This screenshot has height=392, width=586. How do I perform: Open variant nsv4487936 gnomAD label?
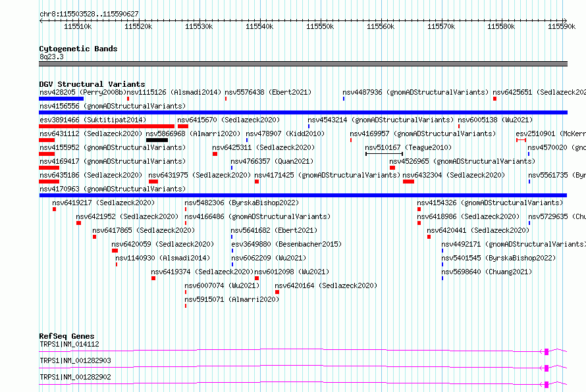(415, 92)
